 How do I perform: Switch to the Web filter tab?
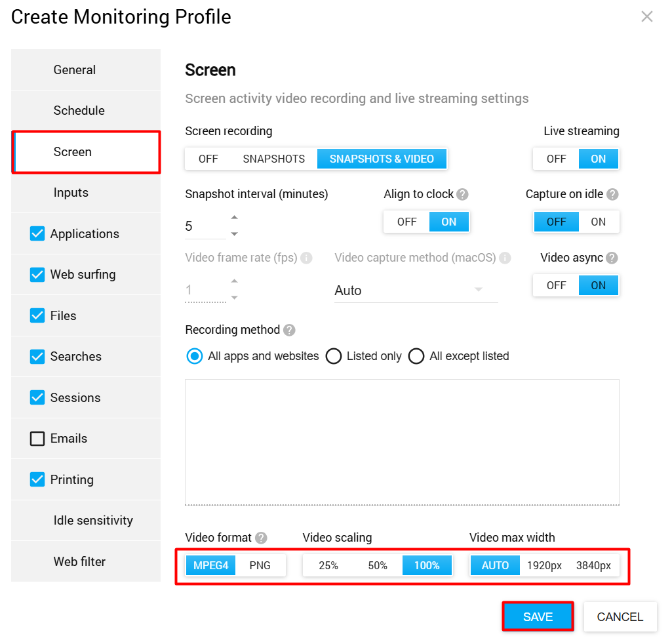(79, 562)
